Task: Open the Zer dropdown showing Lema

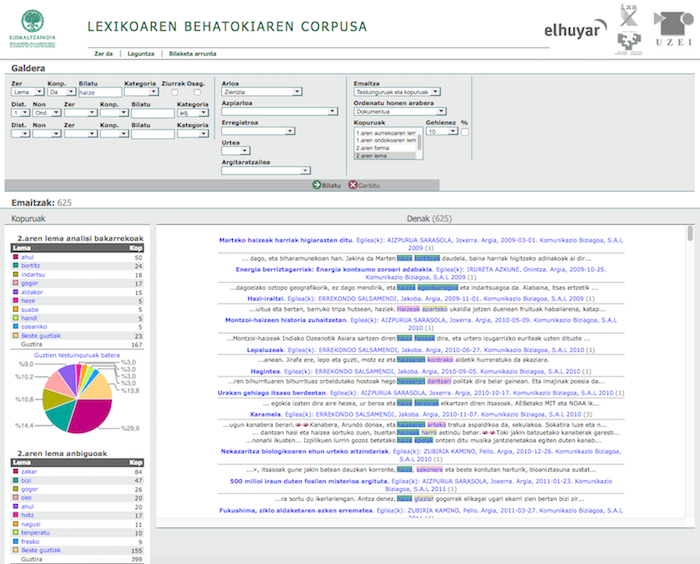Action: click(27, 92)
